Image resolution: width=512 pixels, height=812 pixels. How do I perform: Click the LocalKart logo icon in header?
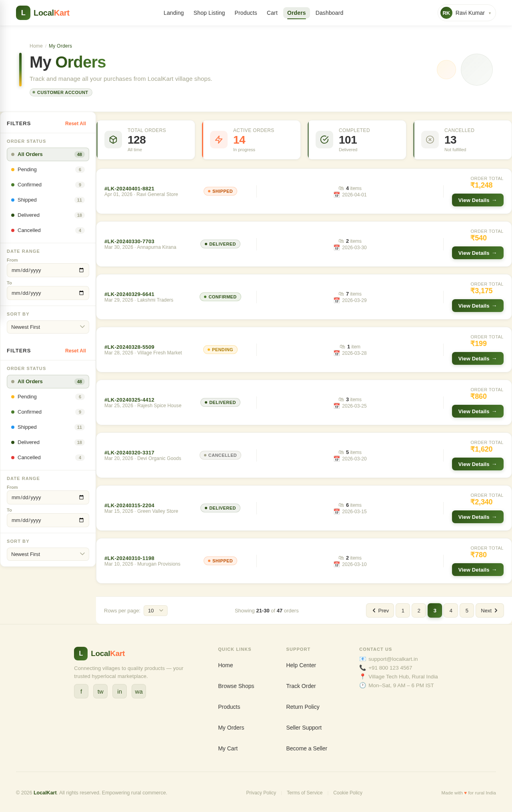tap(23, 13)
